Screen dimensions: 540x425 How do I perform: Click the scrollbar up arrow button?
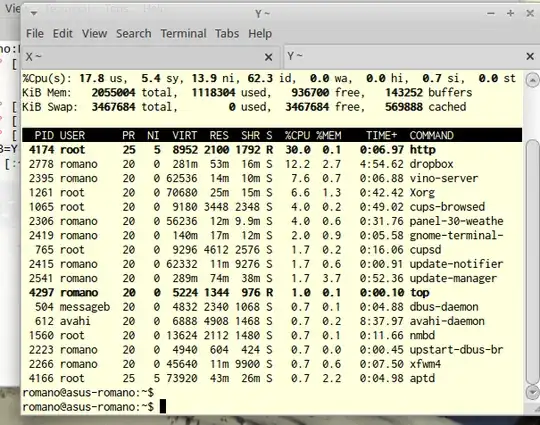click(532, 80)
